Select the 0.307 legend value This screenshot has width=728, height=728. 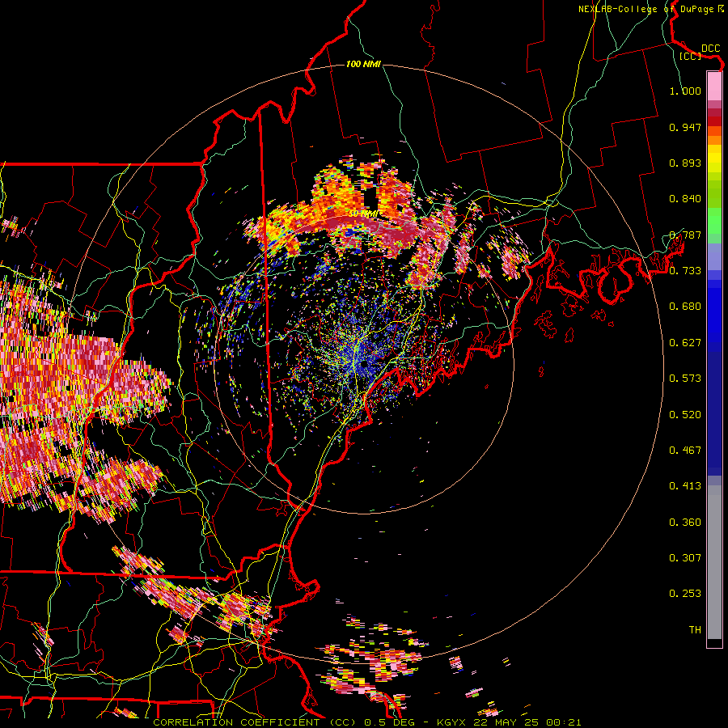point(685,558)
